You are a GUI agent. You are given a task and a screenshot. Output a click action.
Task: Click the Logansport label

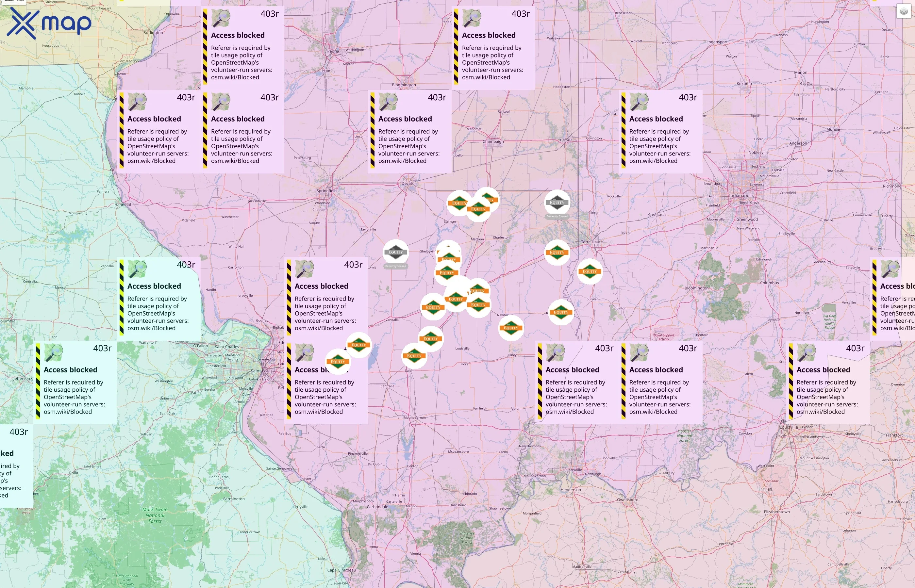[717, 42]
